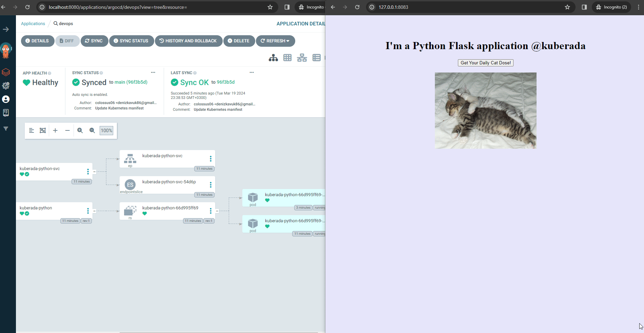Click the Get Your Daily Cat Dose button
This screenshot has height=333, width=644.
pyautogui.click(x=485, y=63)
